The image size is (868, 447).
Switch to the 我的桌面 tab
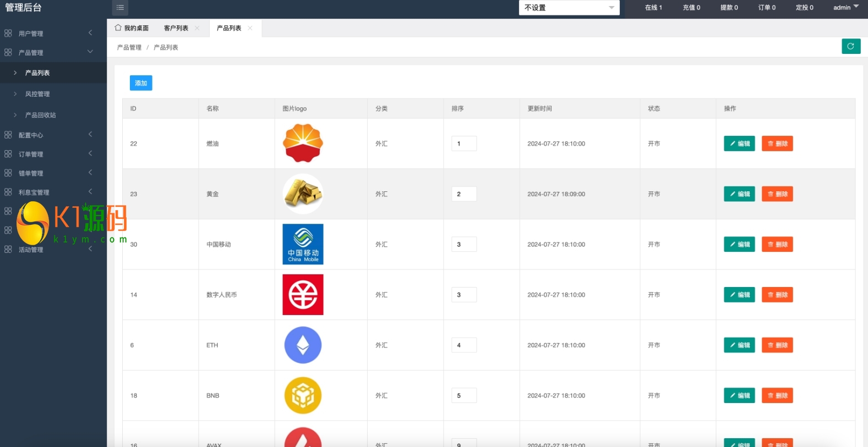(x=132, y=28)
